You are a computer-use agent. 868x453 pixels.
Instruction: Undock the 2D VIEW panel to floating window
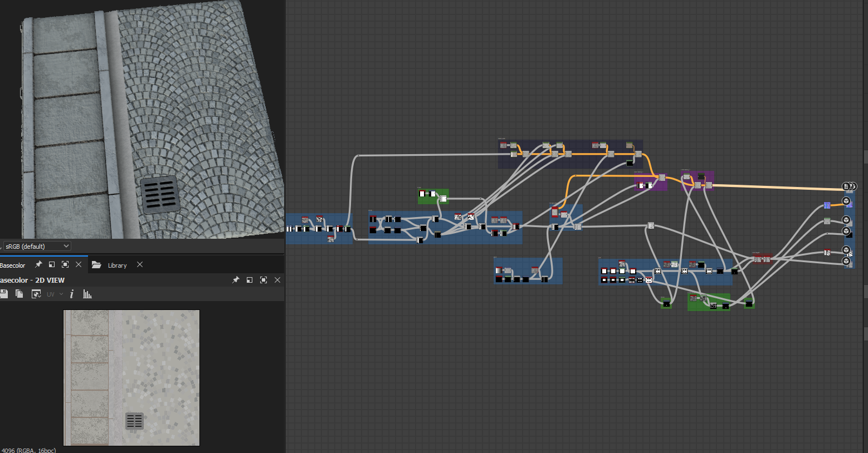tap(250, 280)
